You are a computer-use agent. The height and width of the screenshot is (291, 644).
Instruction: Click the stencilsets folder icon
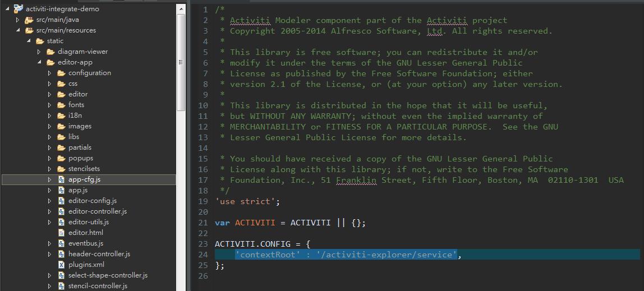coord(61,169)
